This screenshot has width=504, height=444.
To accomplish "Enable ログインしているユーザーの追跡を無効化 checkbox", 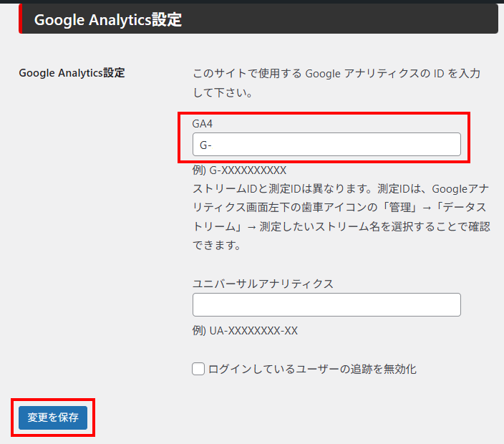I will [199, 370].
